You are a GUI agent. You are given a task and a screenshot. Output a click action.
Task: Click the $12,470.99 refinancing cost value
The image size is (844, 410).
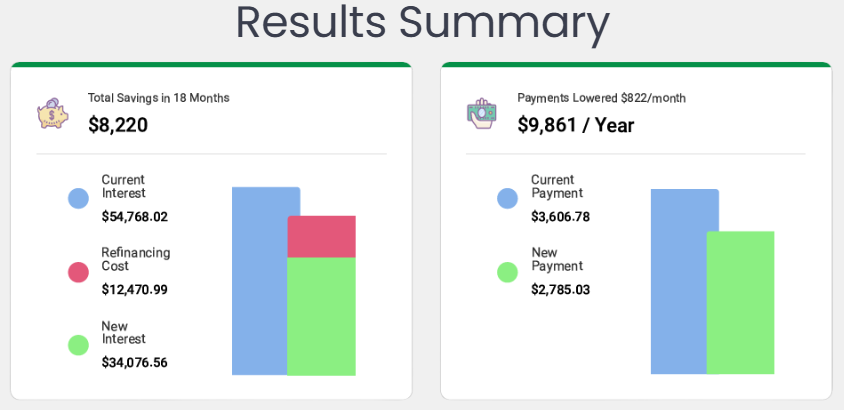[x=134, y=290]
